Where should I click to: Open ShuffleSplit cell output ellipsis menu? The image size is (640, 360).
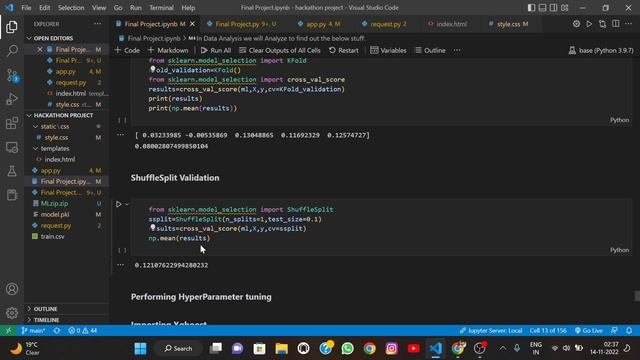tap(120, 265)
